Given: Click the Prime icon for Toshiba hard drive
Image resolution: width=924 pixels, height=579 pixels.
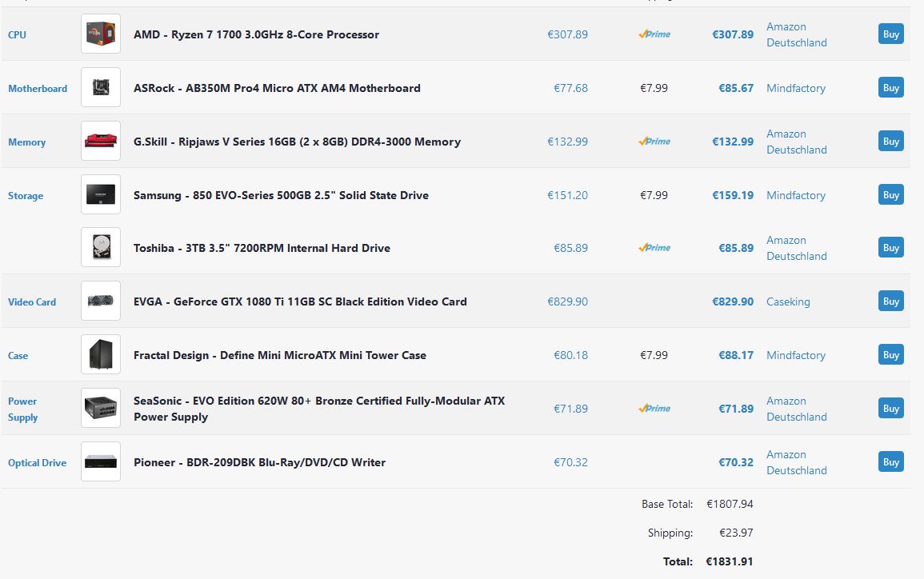Looking at the screenshot, I should click(654, 248).
